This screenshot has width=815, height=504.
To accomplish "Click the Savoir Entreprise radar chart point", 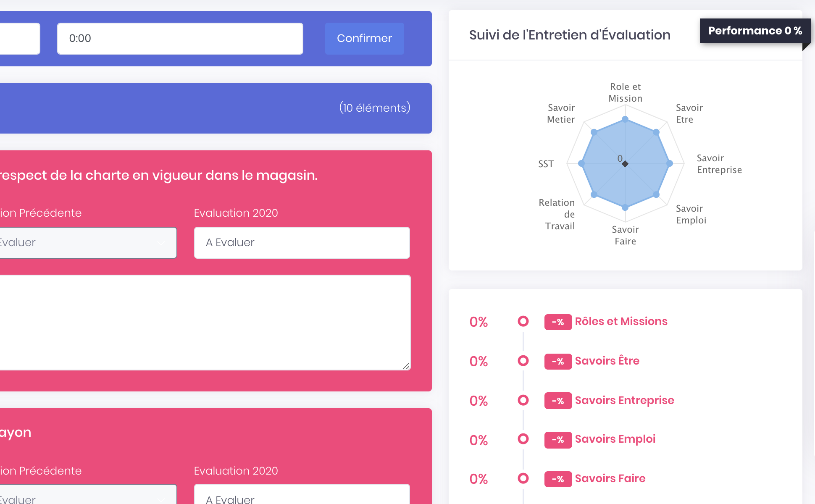I will coord(670,163).
